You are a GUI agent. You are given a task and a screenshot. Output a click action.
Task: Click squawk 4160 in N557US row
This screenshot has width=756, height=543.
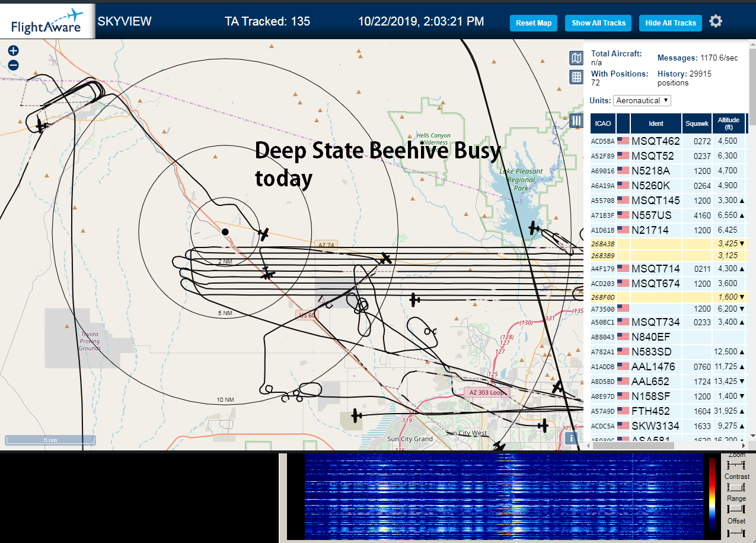point(701,215)
